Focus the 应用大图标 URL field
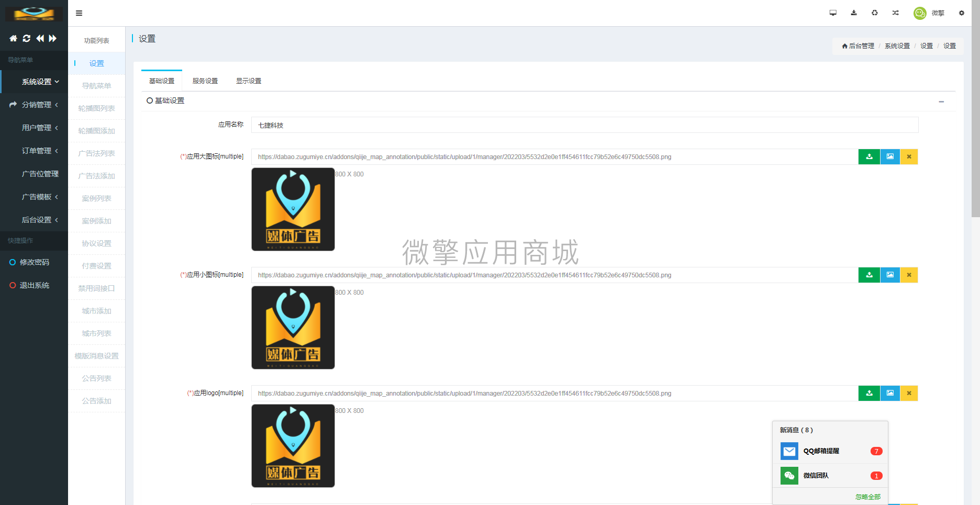Screen dimensions: 980x505 coord(555,156)
